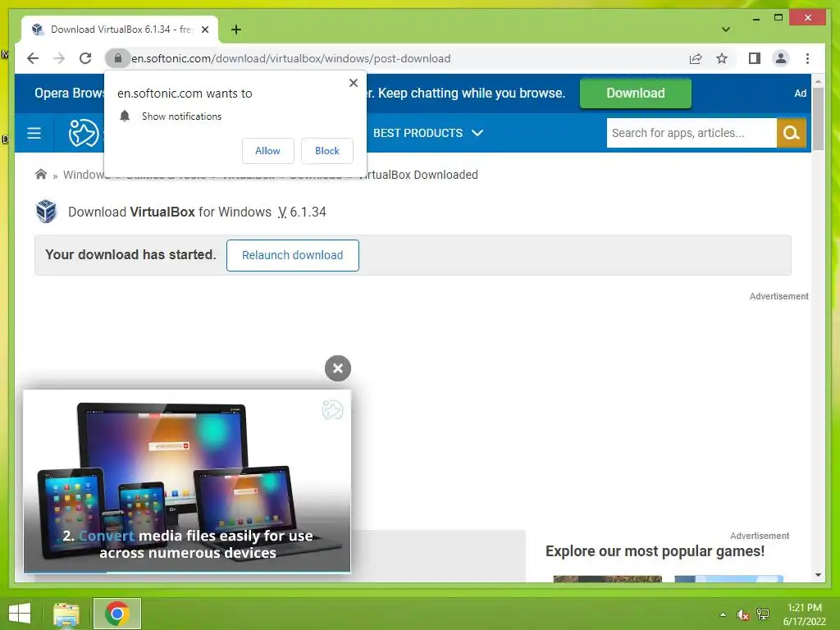Image resolution: width=840 pixels, height=630 pixels.
Task: Share this page via share icon
Action: [x=696, y=58]
